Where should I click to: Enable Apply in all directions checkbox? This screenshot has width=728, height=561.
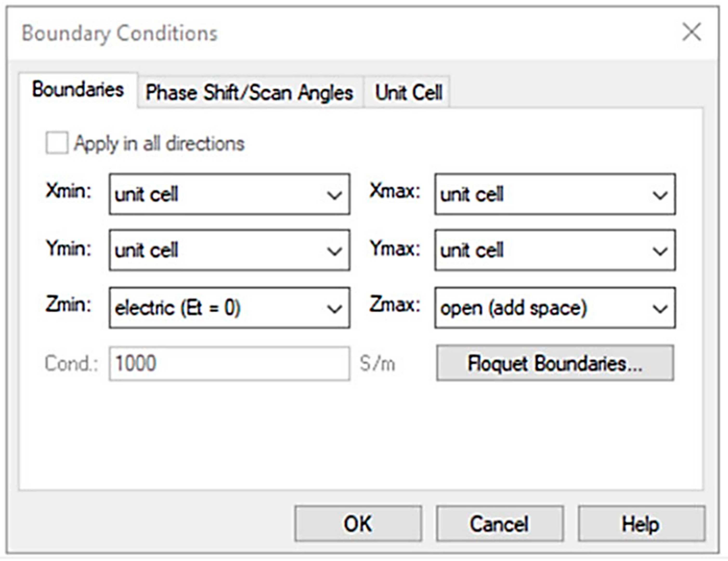pyautogui.click(x=57, y=143)
